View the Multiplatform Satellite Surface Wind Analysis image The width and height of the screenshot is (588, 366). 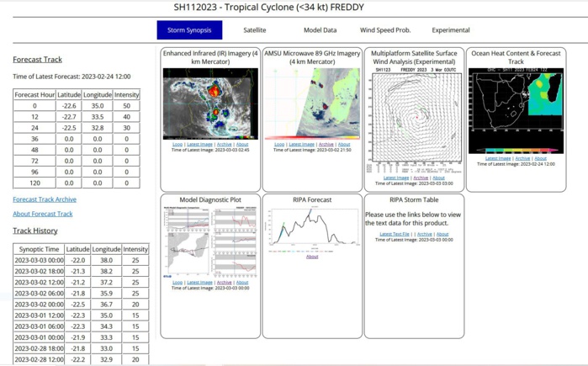[x=414, y=116]
